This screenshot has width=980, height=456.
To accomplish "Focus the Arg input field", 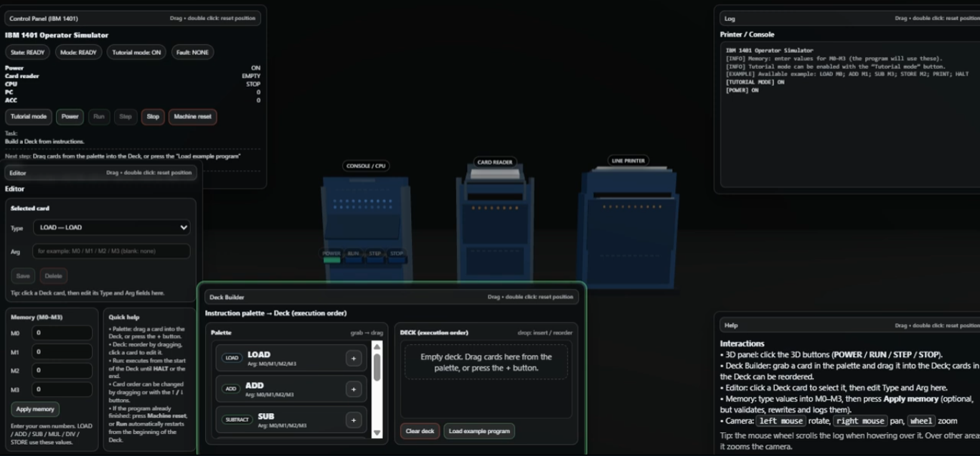I will pos(112,251).
